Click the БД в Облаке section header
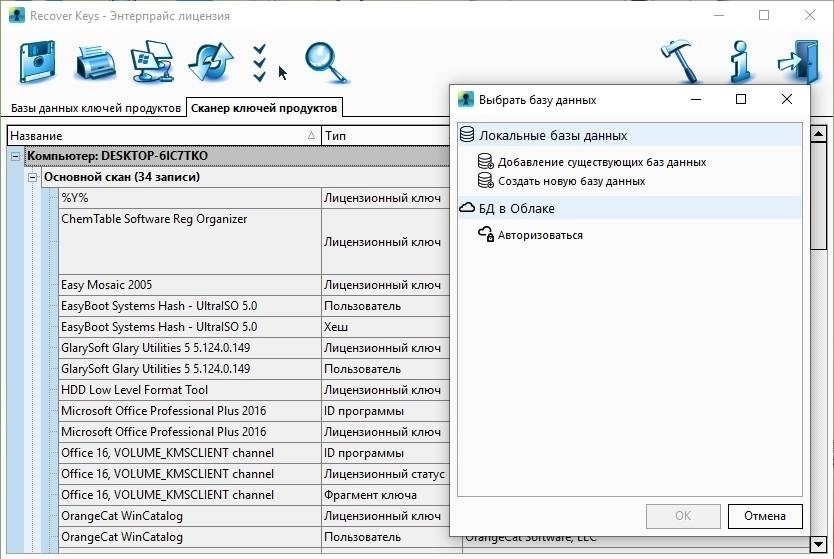834x559 pixels. 630,208
